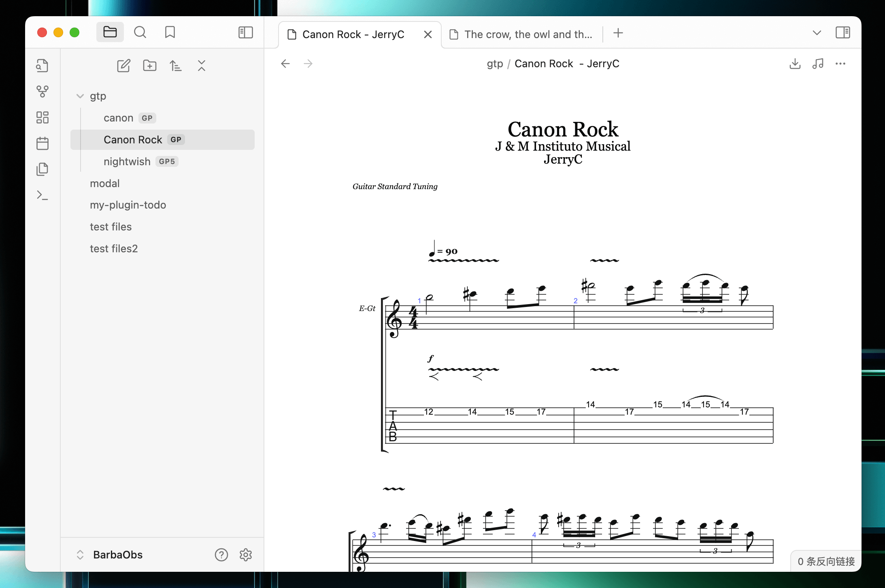Create a new note with pencil icon
The width and height of the screenshot is (885, 588).
coord(123,66)
